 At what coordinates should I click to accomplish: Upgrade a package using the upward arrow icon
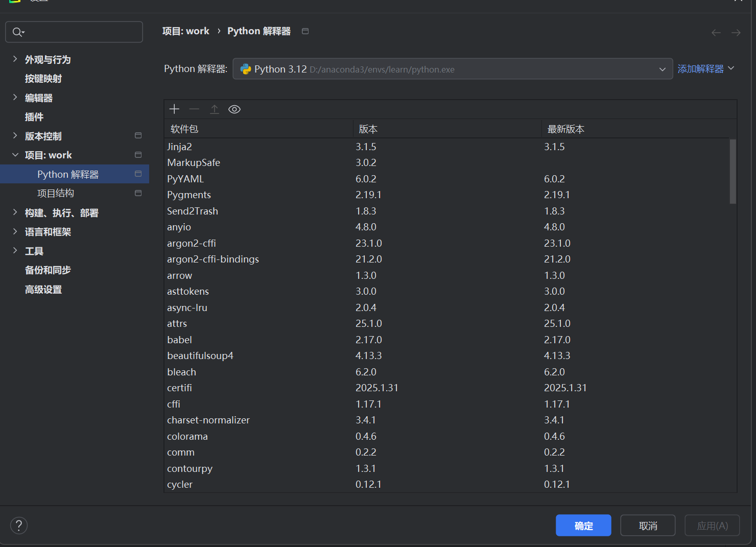[x=215, y=109]
